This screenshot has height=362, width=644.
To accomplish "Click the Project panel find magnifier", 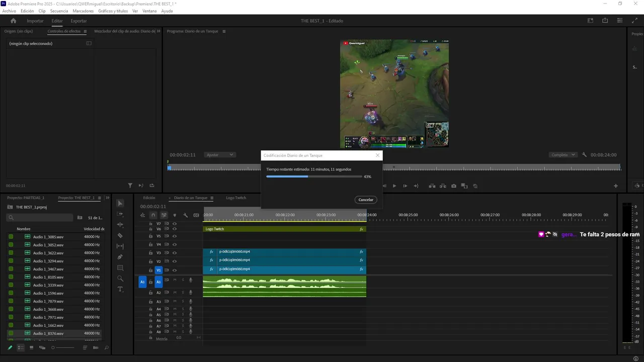I will pos(106,347).
